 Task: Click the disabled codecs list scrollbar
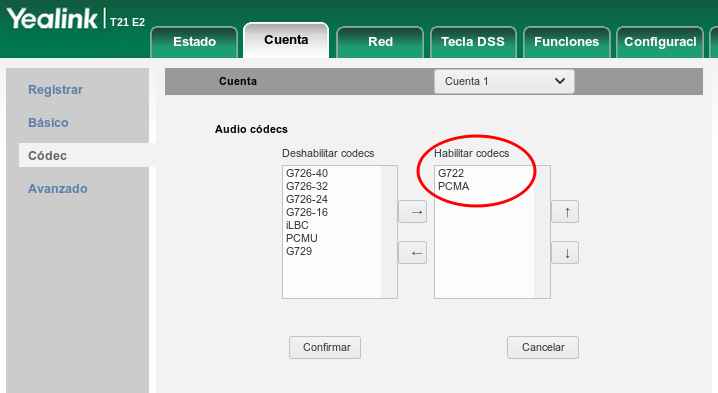point(389,232)
